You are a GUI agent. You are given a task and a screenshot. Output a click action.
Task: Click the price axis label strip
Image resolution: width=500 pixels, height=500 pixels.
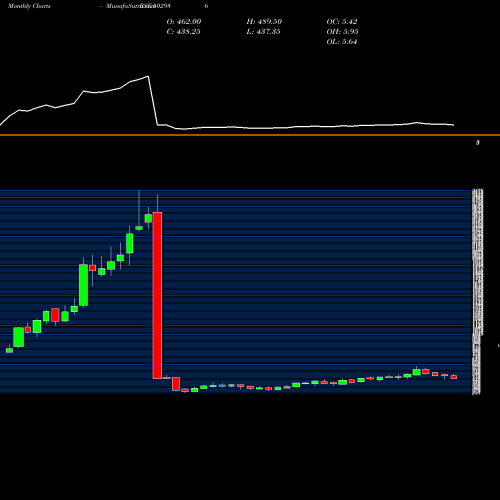[477, 292]
